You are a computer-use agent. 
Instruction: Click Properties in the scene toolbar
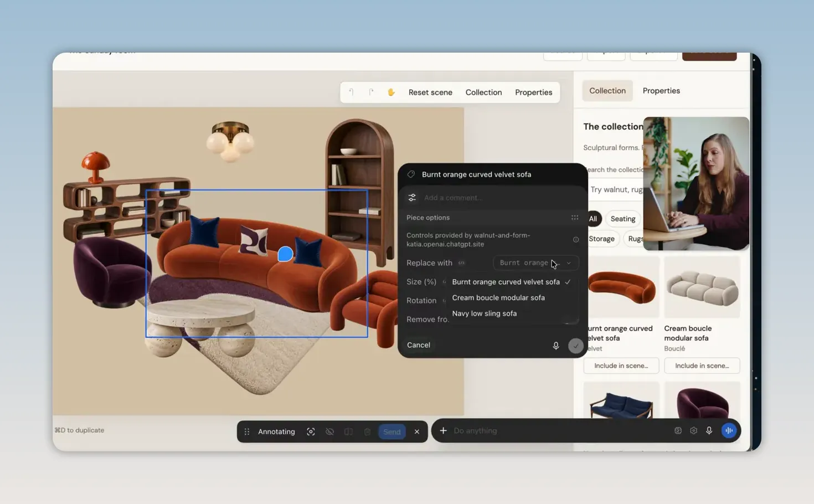[x=533, y=92]
